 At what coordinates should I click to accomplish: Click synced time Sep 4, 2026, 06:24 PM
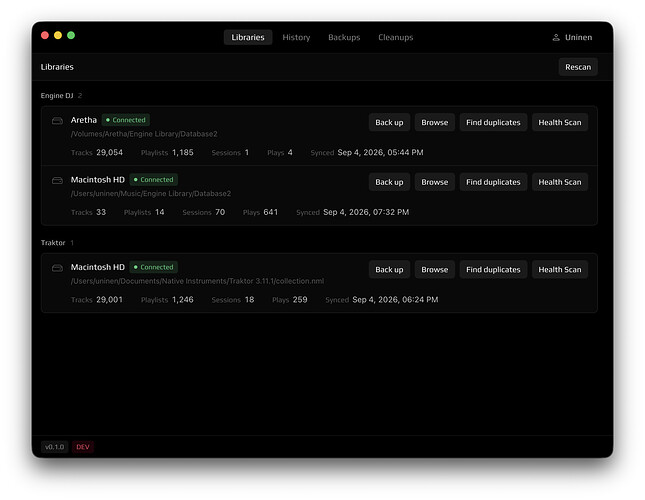395,299
